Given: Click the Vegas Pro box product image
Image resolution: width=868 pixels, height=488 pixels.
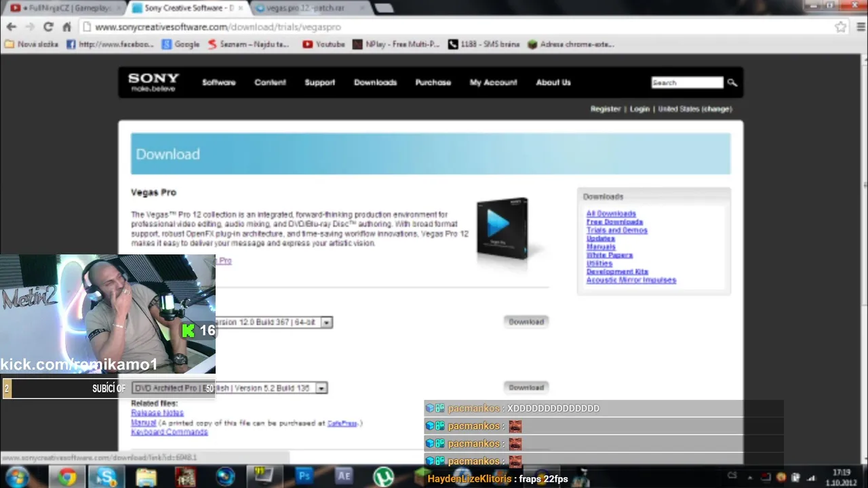Looking at the screenshot, I should 502,229.
